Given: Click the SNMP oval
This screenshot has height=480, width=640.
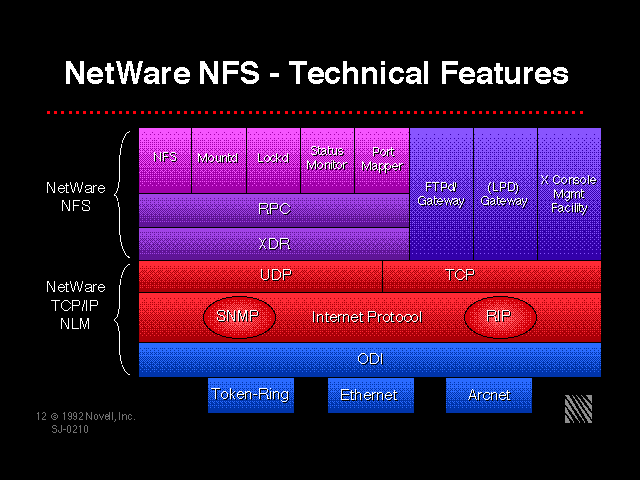Looking at the screenshot, I should click(239, 317).
